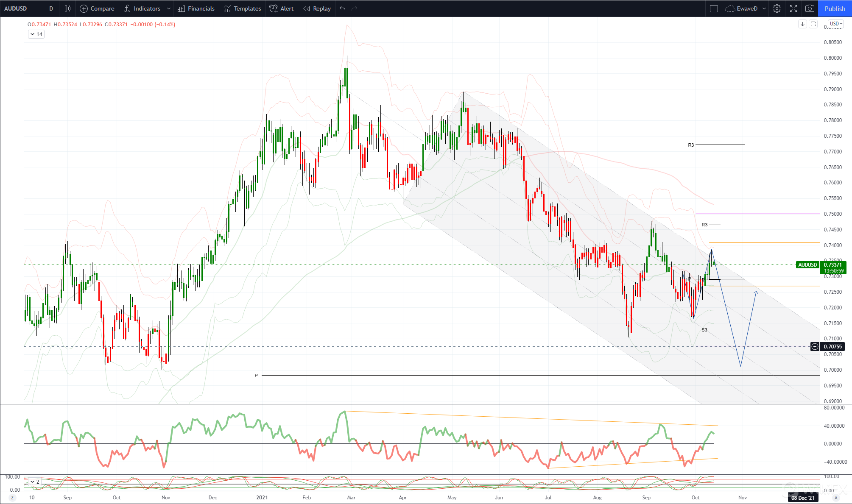The height and width of the screenshot is (504, 852).
Task: Expand the 14 indicators legend
Action: pyautogui.click(x=36, y=34)
